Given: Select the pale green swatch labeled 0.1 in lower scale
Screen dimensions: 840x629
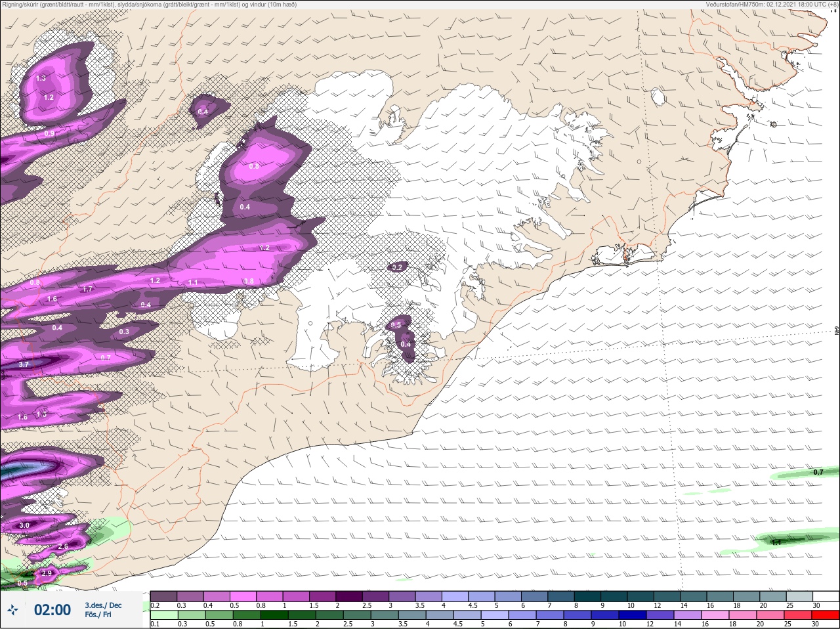Looking at the screenshot, I should click(163, 615).
